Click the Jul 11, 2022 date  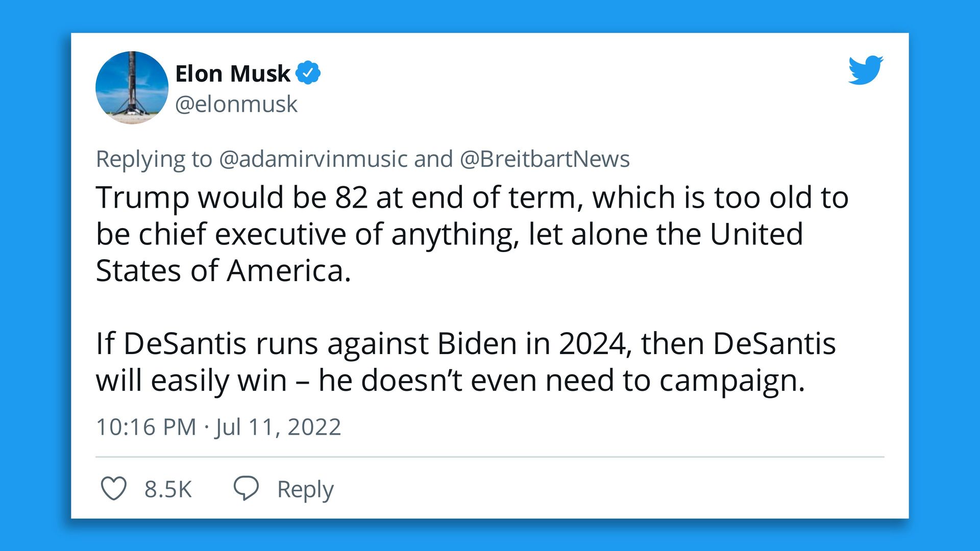click(278, 427)
